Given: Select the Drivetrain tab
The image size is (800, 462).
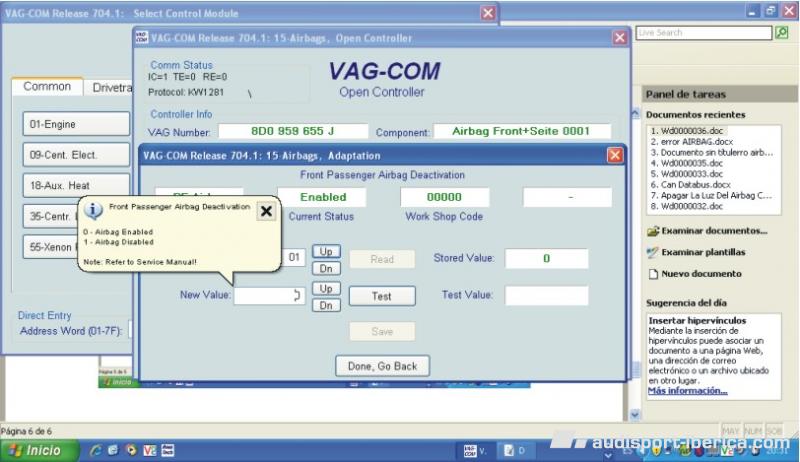Looking at the screenshot, I should (110, 88).
